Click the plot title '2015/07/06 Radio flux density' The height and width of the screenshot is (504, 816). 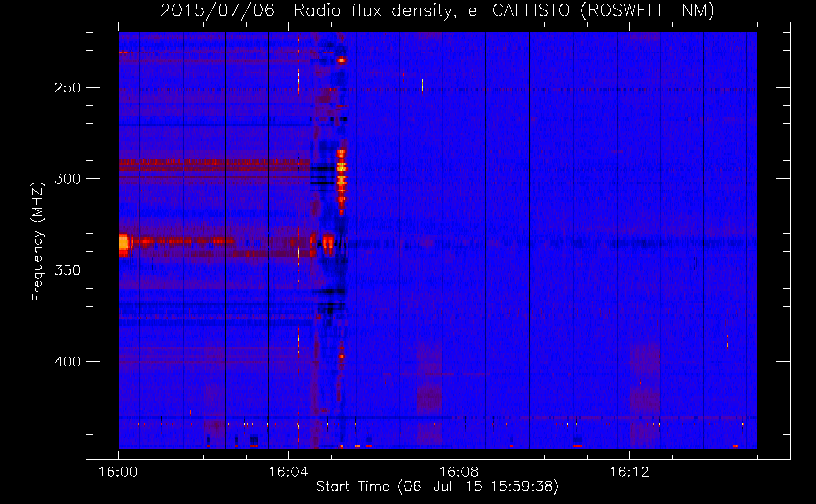click(437, 10)
